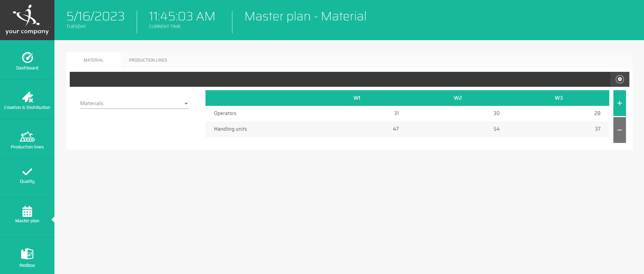Switch to the Production Lines tab
This screenshot has height=274, width=644.
coord(148,60)
